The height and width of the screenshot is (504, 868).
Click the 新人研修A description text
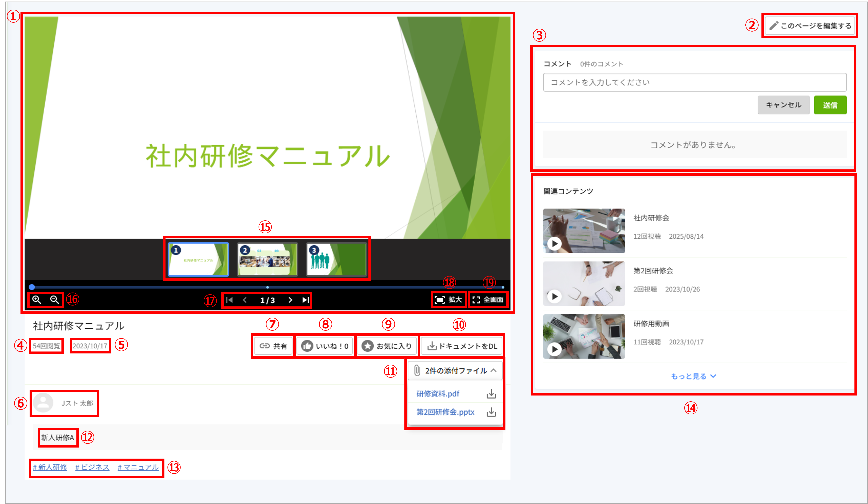pyautogui.click(x=58, y=438)
